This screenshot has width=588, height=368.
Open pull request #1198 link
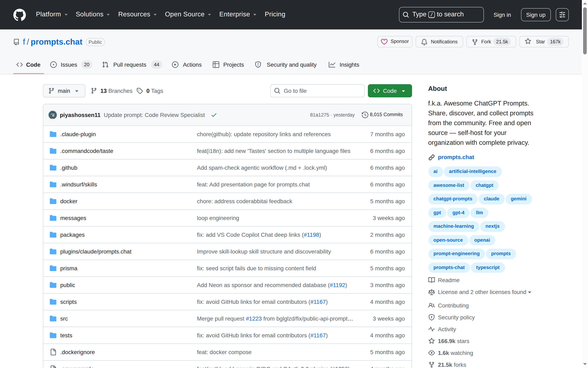(x=311, y=235)
